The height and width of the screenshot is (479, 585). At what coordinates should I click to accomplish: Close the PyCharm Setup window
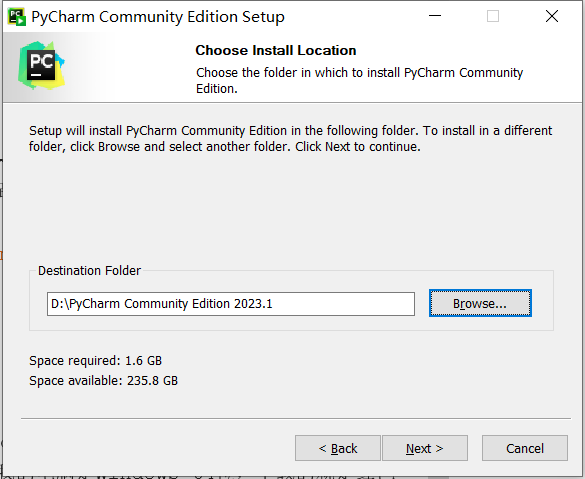(552, 16)
